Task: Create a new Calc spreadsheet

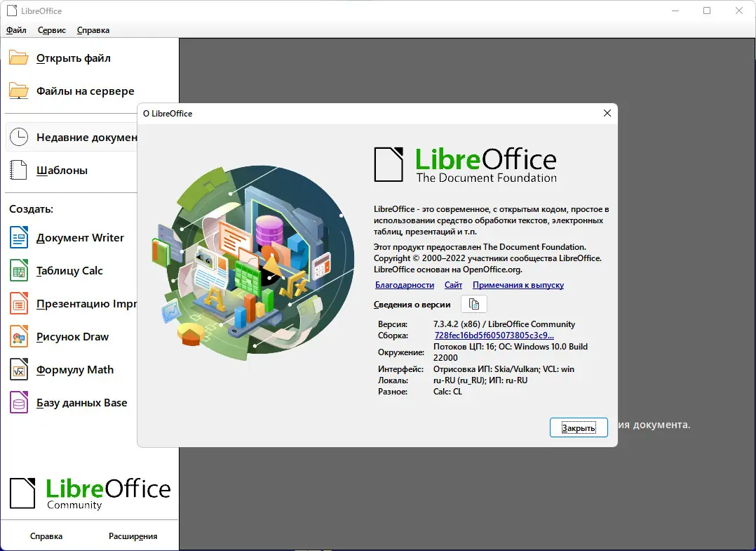Action: tap(69, 270)
